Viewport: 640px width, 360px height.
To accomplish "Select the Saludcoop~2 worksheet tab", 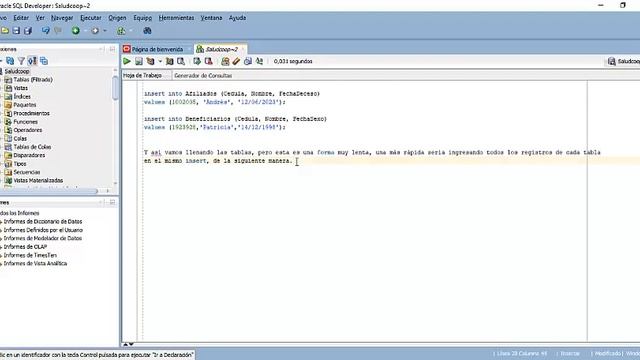I will [221, 49].
